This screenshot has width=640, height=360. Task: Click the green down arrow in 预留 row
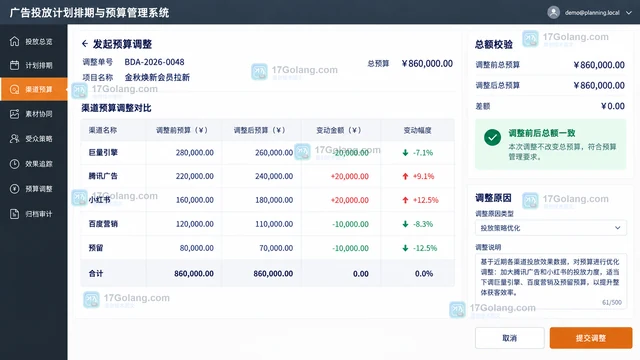[405, 248]
